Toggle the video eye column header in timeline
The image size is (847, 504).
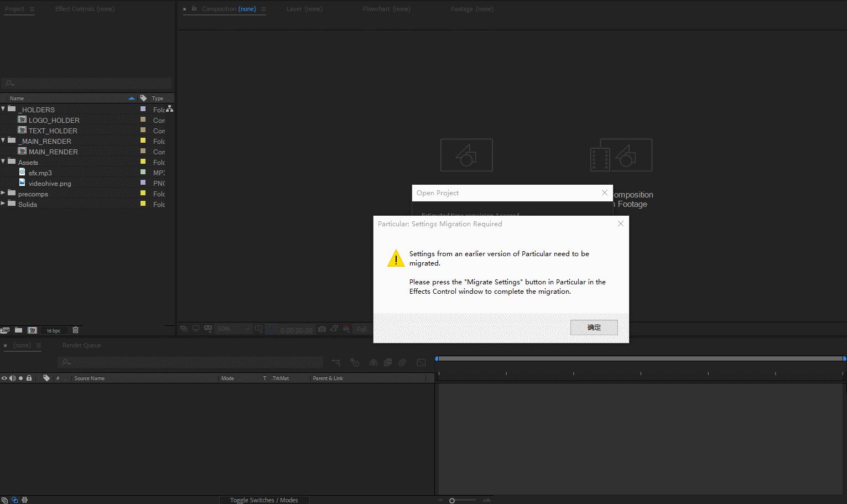tap(4, 378)
